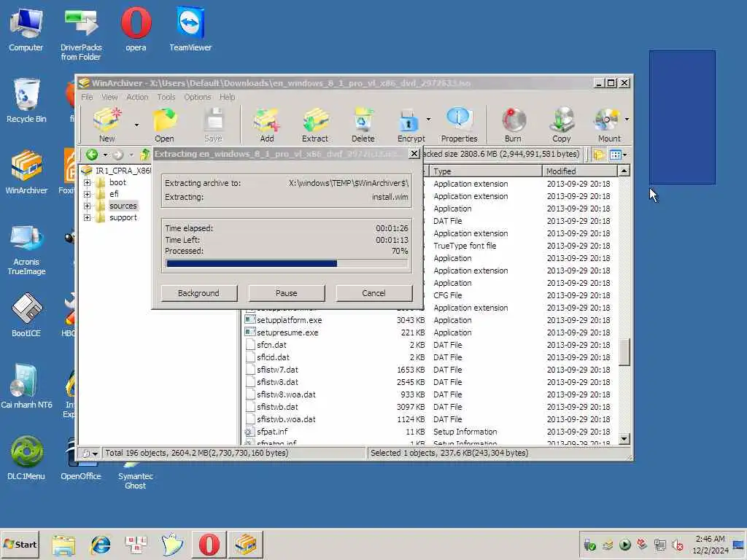Click the Encrypt toolbar icon
This screenshot has width=747, height=560.
(x=410, y=125)
